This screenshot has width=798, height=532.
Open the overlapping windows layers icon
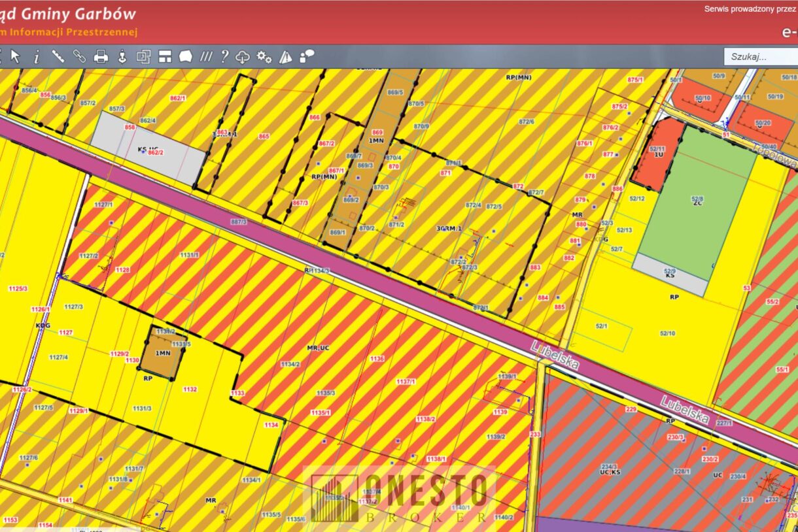pos(143,57)
